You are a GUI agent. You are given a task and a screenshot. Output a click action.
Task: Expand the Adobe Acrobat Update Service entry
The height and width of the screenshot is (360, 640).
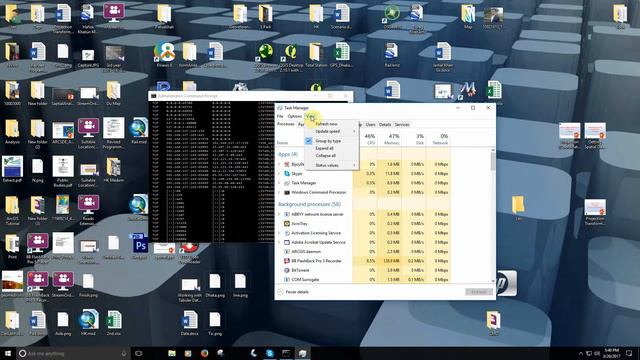[280, 242]
